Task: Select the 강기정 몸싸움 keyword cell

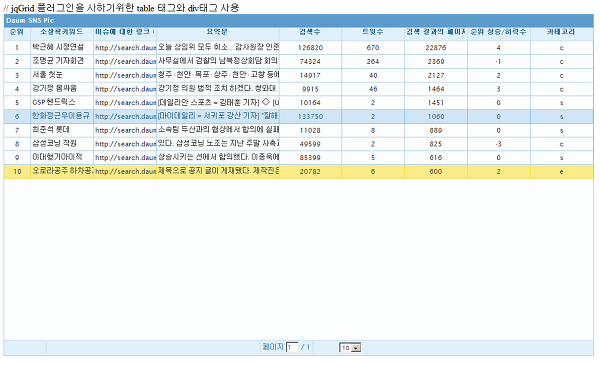Action: pos(62,89)
